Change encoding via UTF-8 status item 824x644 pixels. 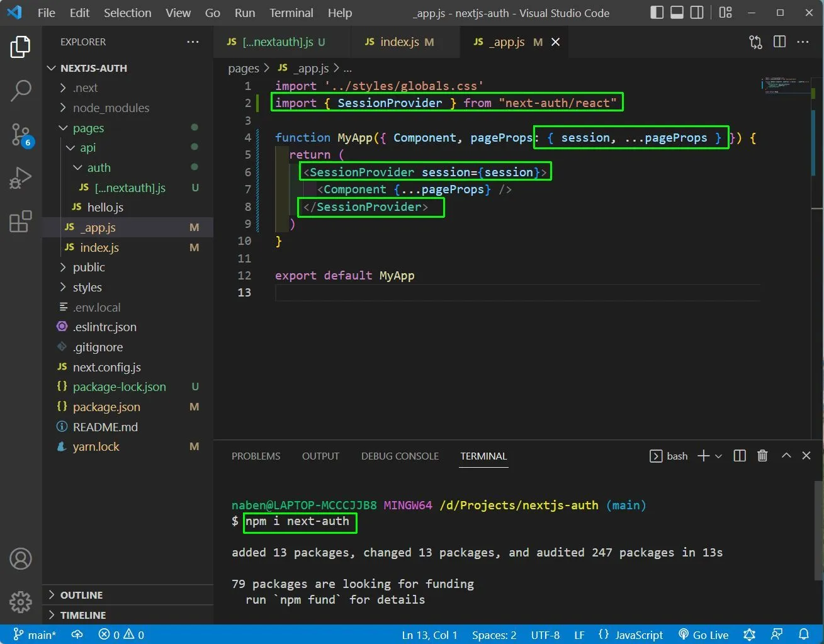[545, 635]
